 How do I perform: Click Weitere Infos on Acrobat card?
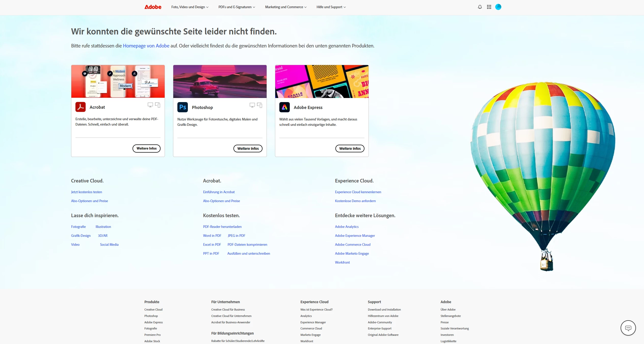(146, 148)
